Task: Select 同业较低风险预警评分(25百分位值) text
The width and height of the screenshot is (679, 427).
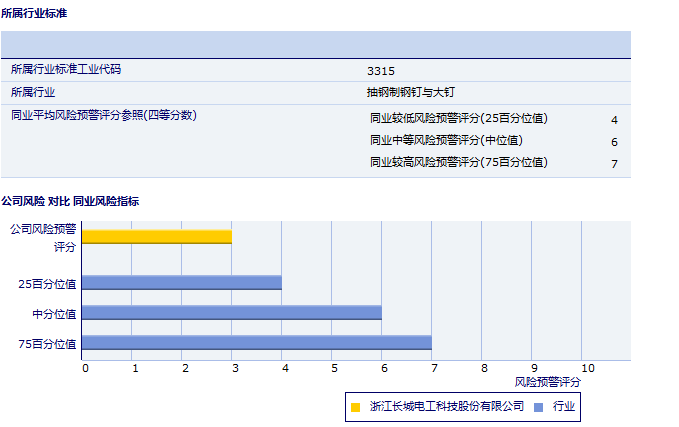Action: tap(459, 118)
